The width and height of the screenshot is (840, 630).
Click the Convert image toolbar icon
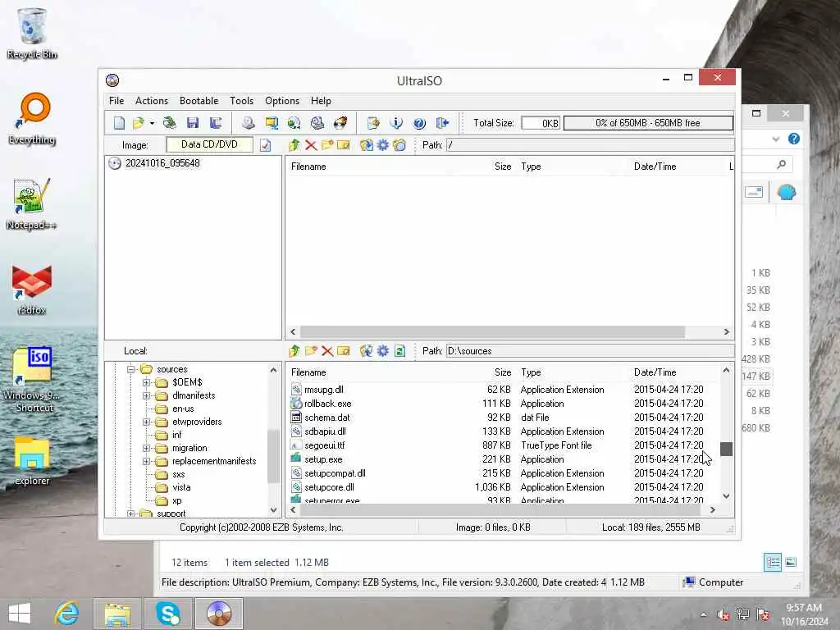294,123
